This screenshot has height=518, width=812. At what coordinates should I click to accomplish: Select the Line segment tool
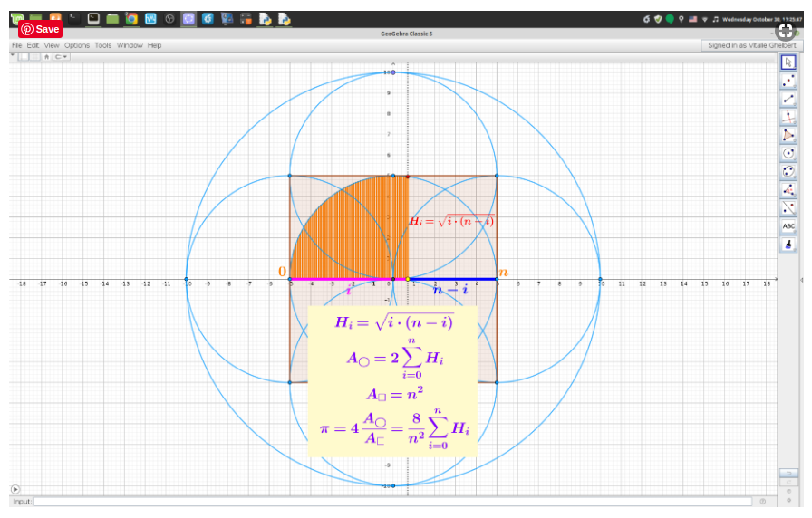(788, 99)
